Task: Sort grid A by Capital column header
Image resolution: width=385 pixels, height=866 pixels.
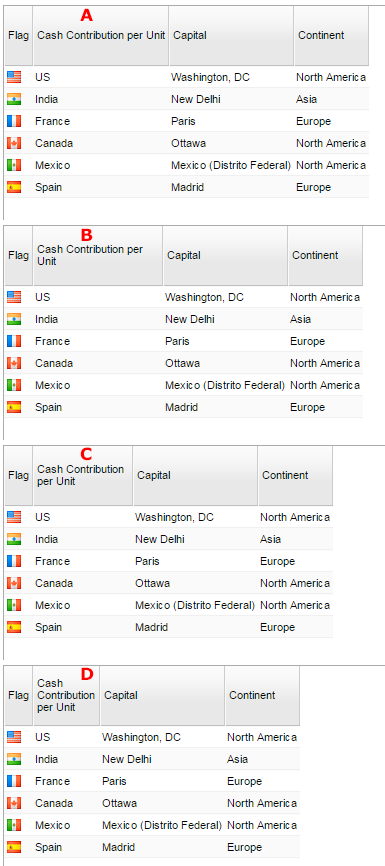Action: [x=231, y=35]
